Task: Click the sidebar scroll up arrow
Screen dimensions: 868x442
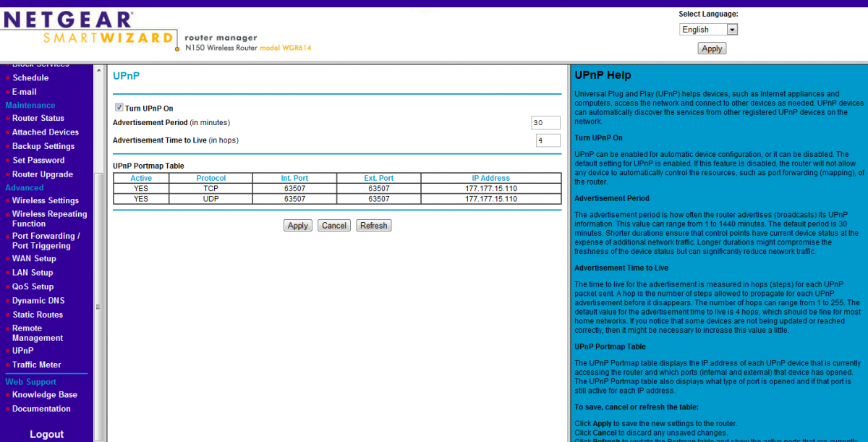Action: tap(100, 69)
